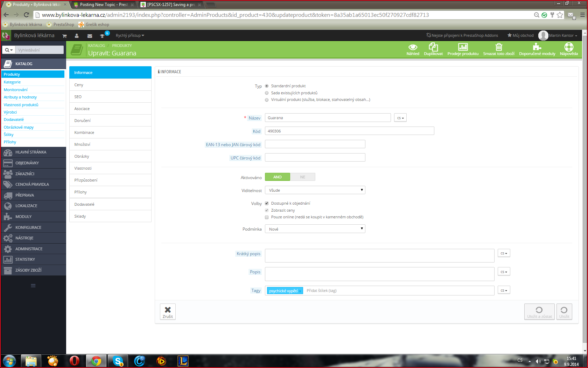588x368 pixels.
Task: Expand the Rychlý přístup dropdown
Action: click(x=130, y=36)
